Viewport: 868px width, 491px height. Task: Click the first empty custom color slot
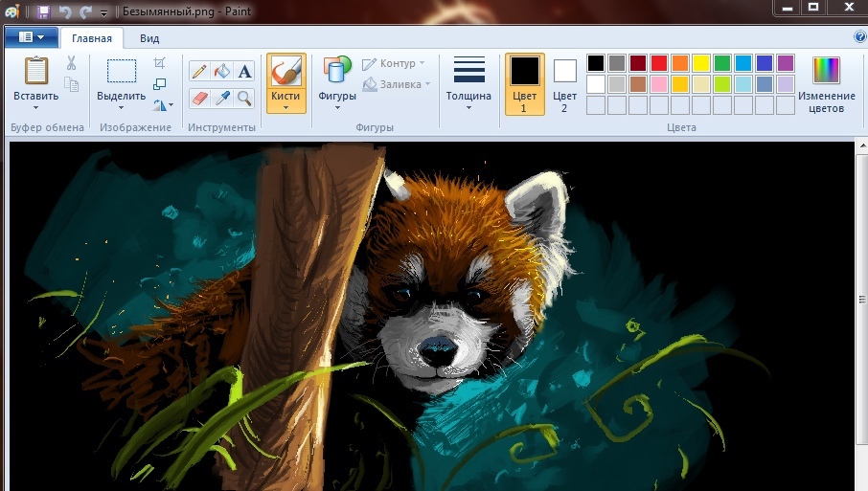click(596, 104)
